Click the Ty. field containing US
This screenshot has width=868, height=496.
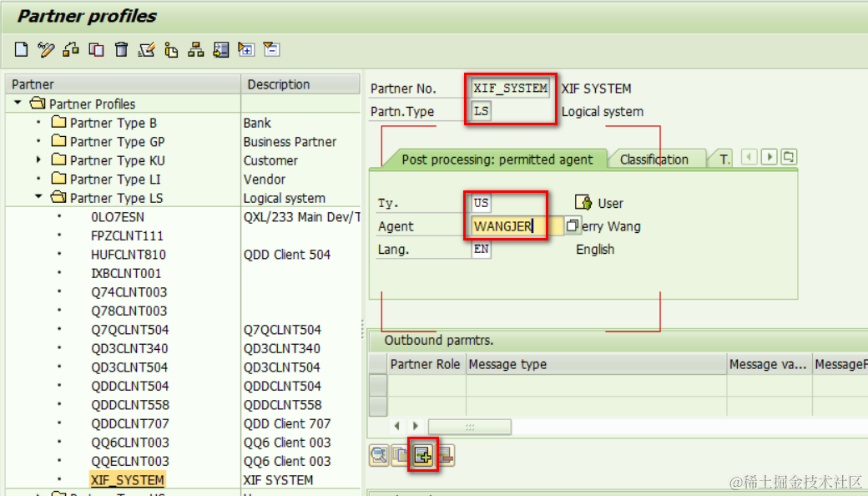[x=481, y=203]
